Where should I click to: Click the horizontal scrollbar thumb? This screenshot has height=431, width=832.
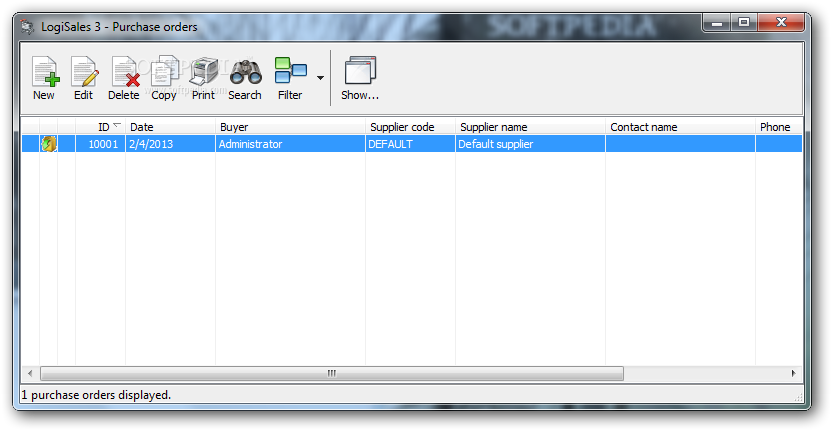pyautogui.click(x=332, y=373)
